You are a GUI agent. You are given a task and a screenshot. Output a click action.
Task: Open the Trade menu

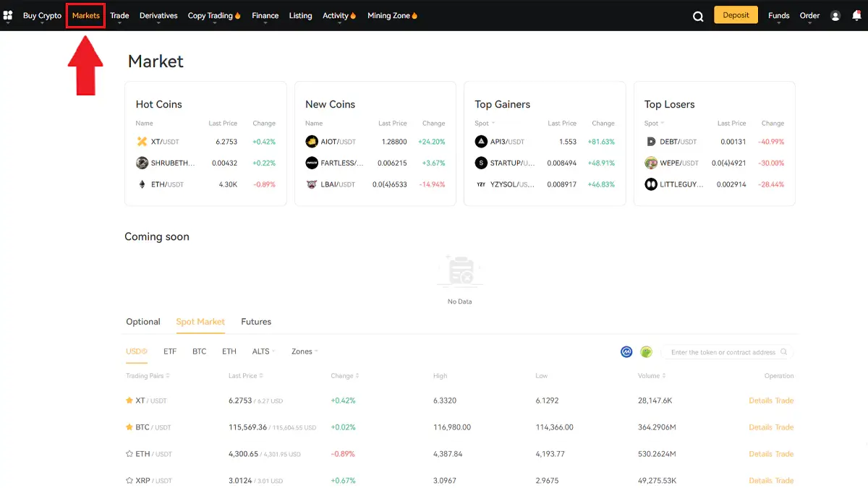[x=119, y=16]
